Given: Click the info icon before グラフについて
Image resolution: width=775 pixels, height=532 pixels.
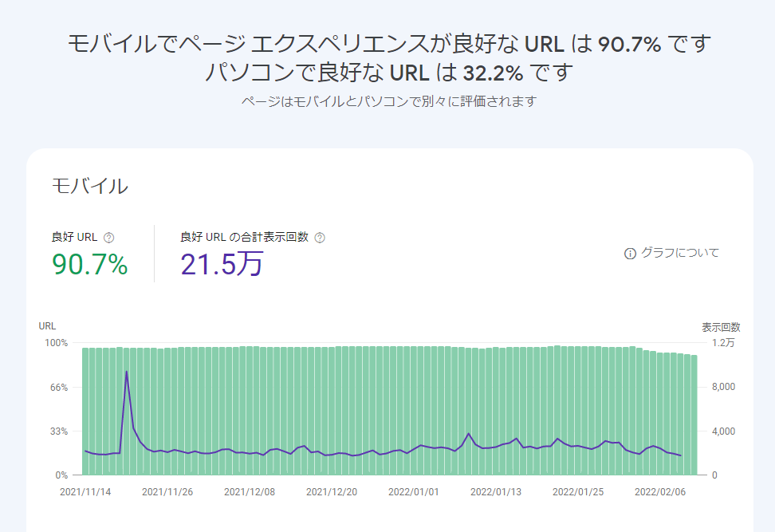Looking at the screenshot, I should click(x=630, y=254).
